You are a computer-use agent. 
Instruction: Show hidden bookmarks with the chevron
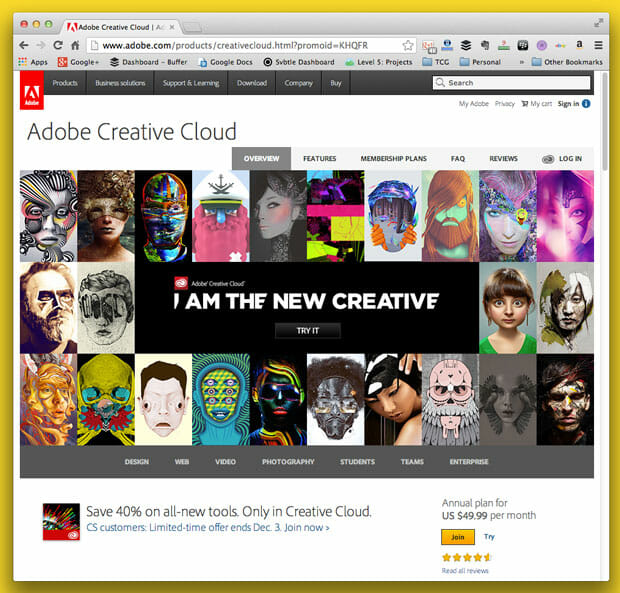pyautogui.click(x=522, y=62)
